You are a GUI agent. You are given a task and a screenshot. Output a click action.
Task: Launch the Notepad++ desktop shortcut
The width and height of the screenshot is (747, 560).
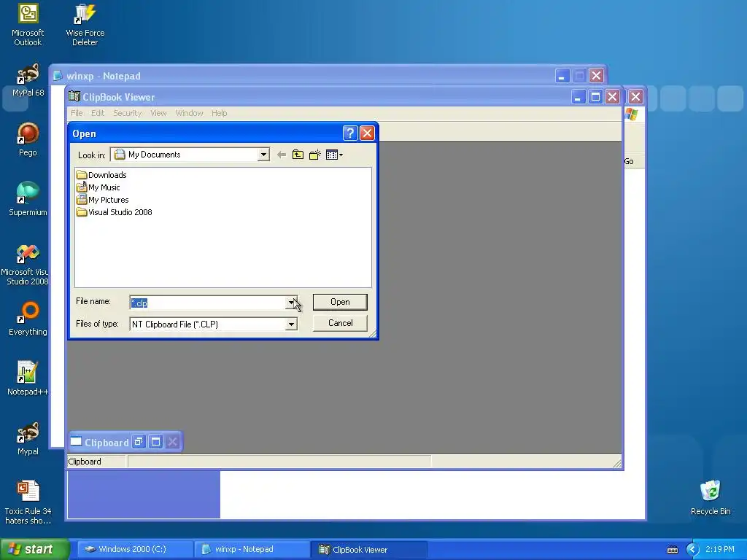[28, 378]
